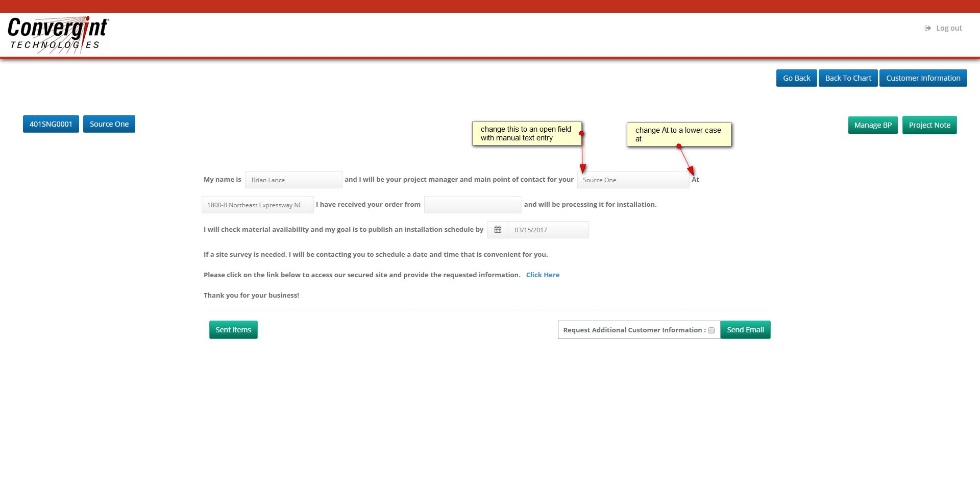The width and height of the screenshot is (980, 485).
Task: Click Go Back button
Action: [796, 78]
